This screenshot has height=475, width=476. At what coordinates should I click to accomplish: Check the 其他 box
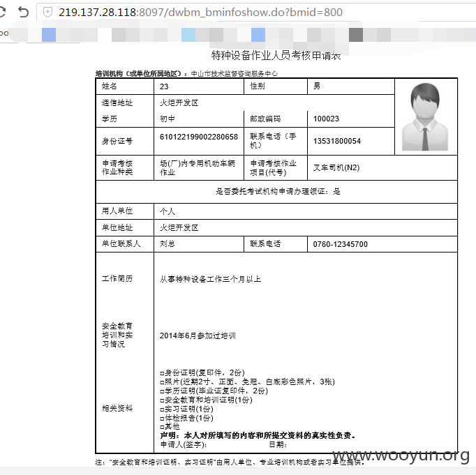pyautogui.click(x=162, y=427)
